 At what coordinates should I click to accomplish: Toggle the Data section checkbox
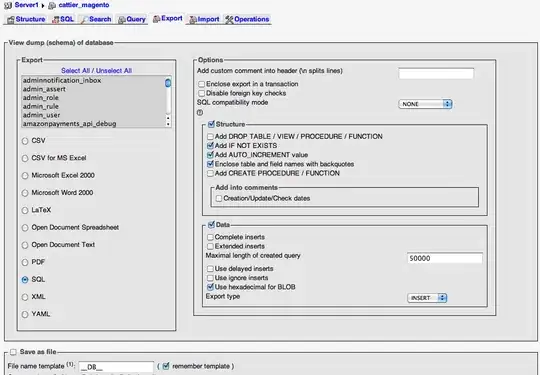[x=211, y=225]
